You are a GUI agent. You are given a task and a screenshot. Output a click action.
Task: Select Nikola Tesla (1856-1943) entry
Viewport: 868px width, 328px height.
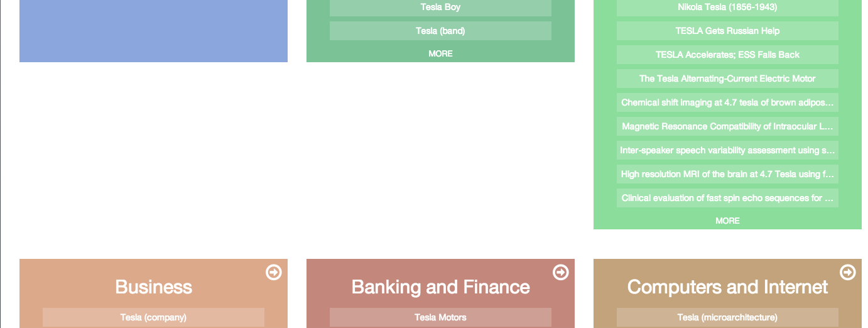727,8
